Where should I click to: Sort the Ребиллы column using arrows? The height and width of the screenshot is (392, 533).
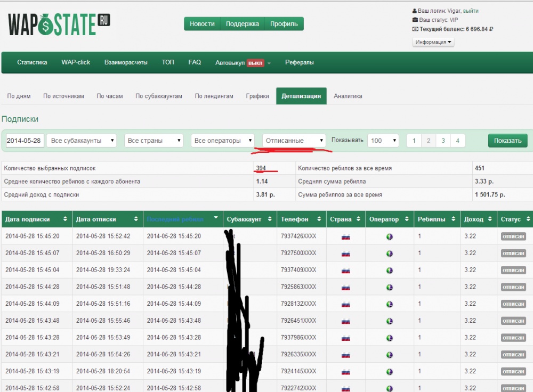(454, 219)
